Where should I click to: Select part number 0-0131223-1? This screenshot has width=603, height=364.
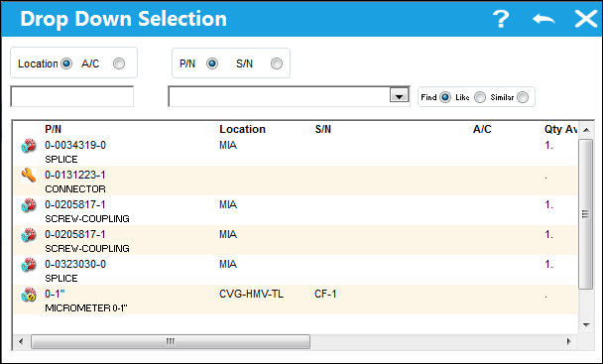[75, 175]
